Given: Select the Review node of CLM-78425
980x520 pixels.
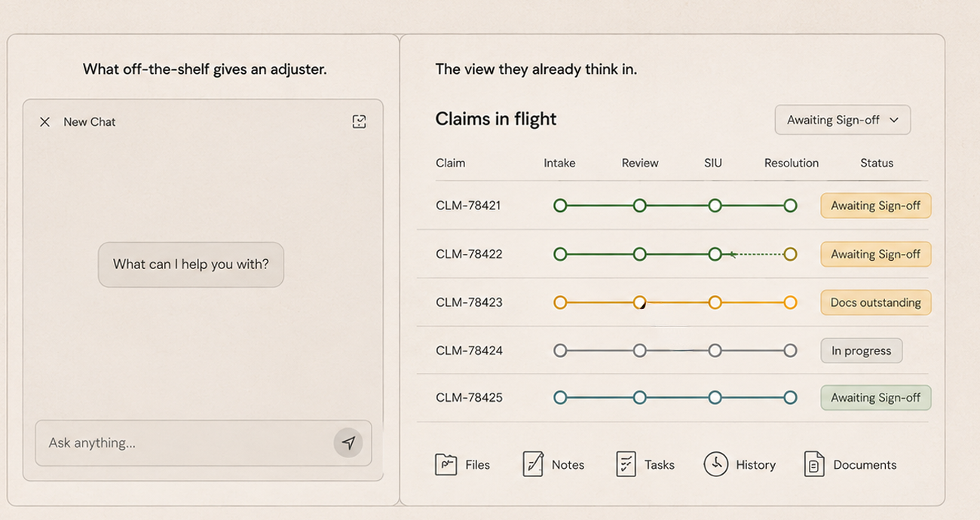Looking at the screenshot, I should coord(640,398).
